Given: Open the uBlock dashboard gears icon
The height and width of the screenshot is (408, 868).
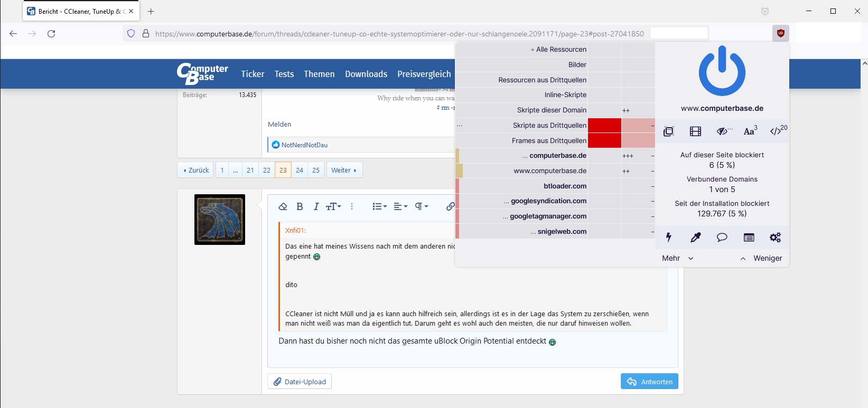Looking at the screenshot, I should pos(775,238).
